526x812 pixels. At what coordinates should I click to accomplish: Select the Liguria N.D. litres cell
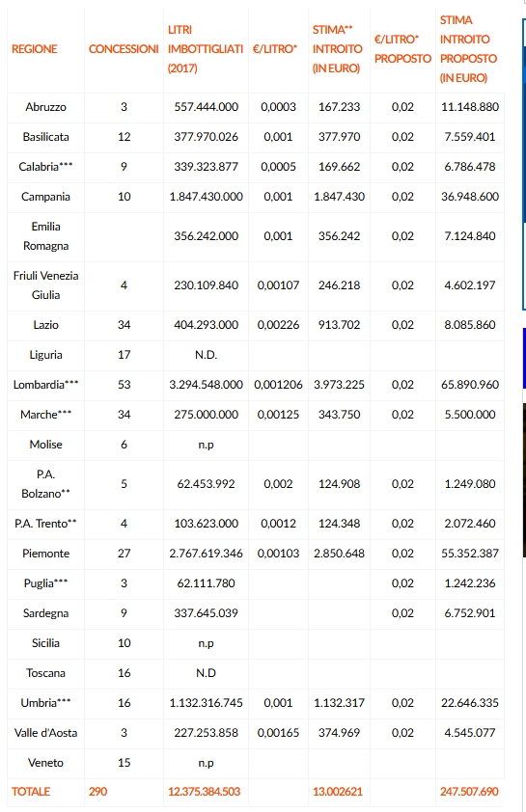tap(206, 355)
